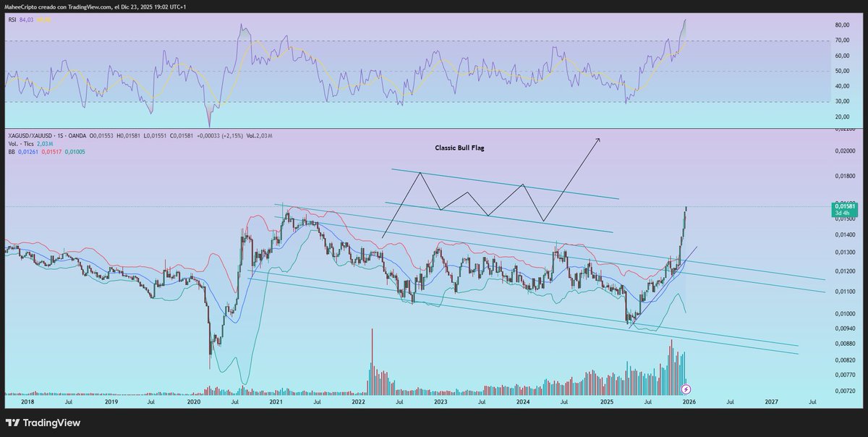The width and height of the screenshot is (868, 437).
Task: Click the 2026 label on the time axis
Action: pyautogui.click(x=689, y=402)
